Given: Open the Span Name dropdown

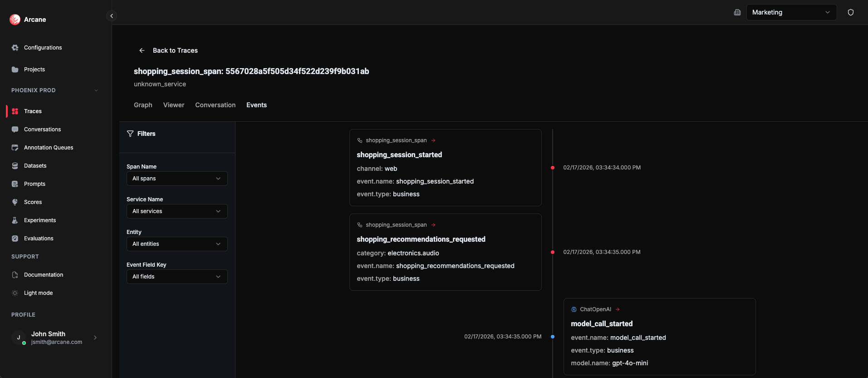Looking at the screenshot, I should click(x=177, y=179).
